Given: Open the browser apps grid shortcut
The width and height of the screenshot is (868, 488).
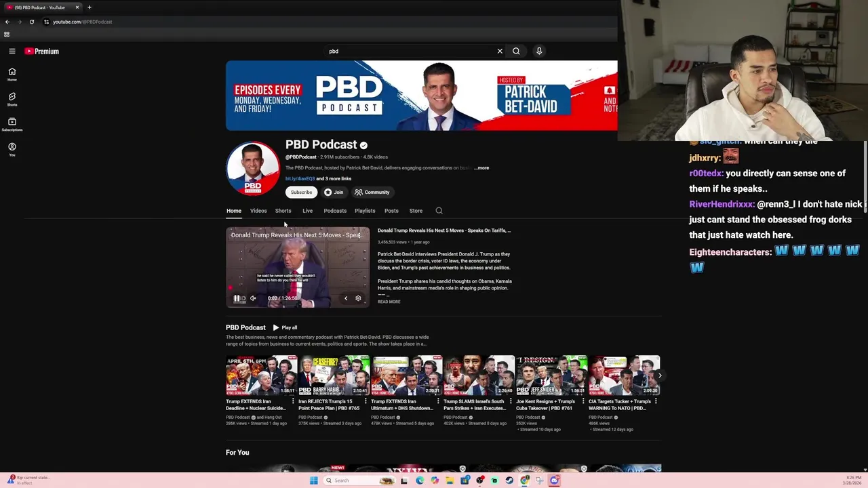Looking at the screenshot, I should tap(7, 35).
